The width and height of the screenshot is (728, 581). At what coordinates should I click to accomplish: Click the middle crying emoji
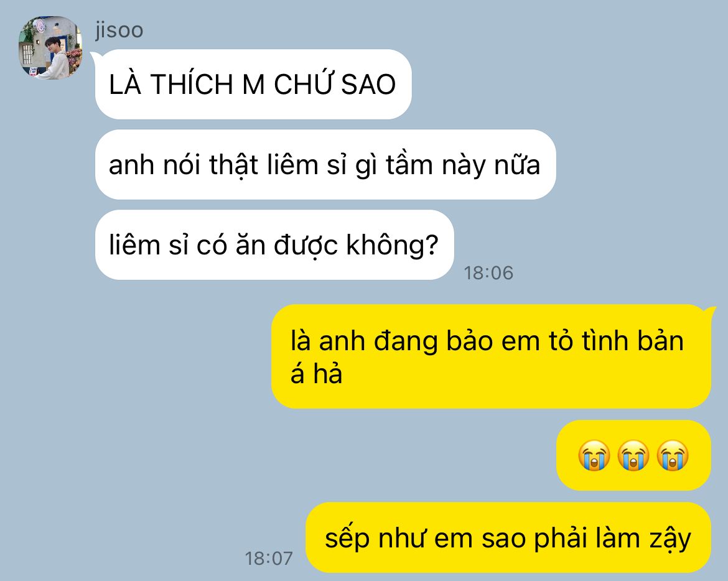[x=633, y=455]
